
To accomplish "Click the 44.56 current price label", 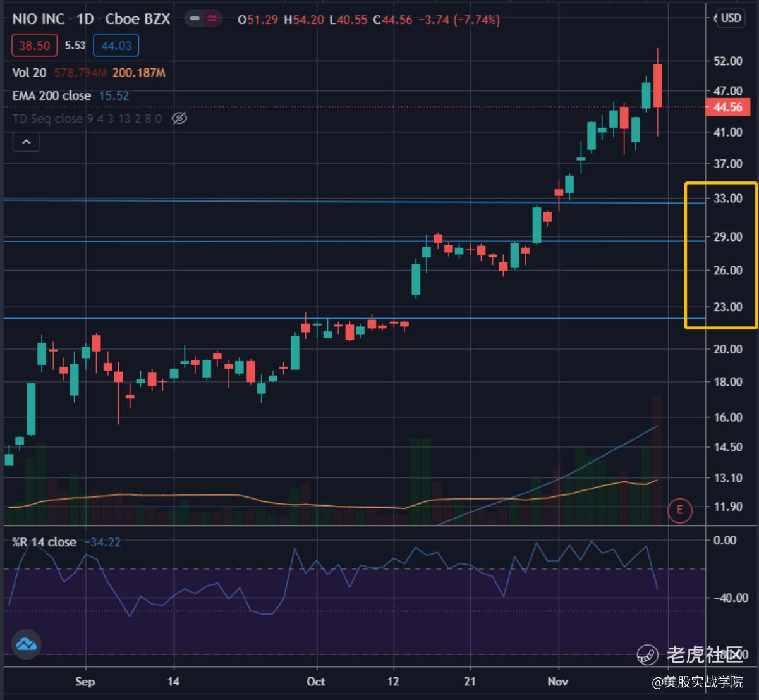I will (728, 107).
